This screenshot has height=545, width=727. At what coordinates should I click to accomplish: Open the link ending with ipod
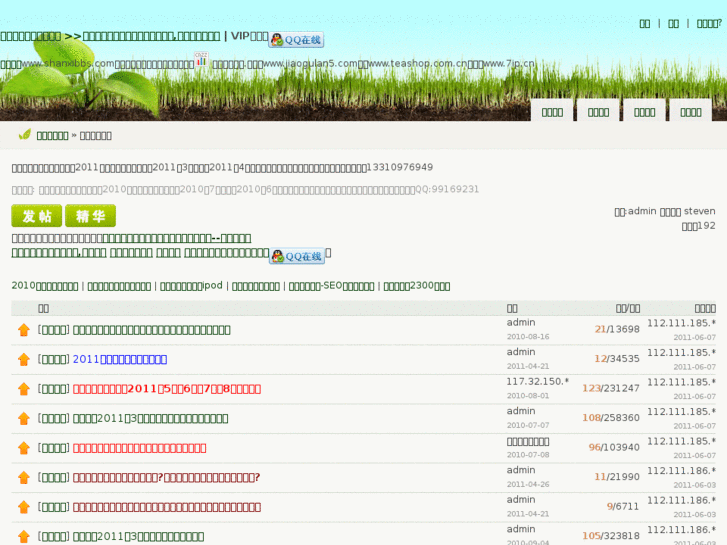(191, 286)
